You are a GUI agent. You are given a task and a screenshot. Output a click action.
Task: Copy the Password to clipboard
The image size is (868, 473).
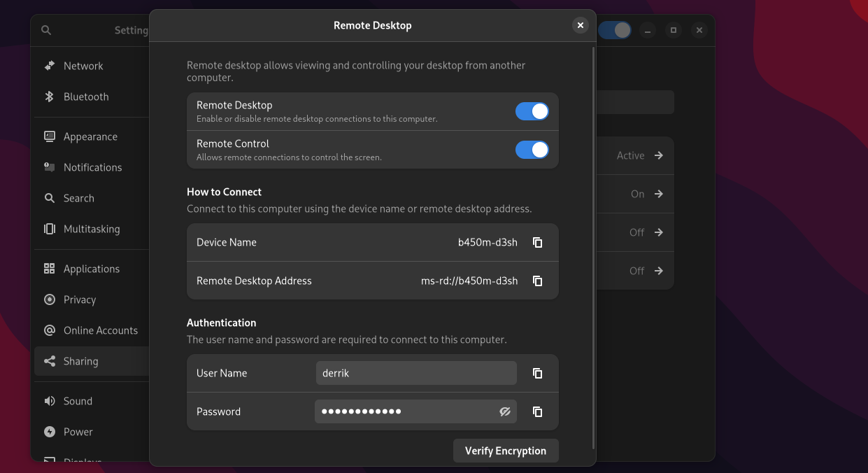(537, 411)
